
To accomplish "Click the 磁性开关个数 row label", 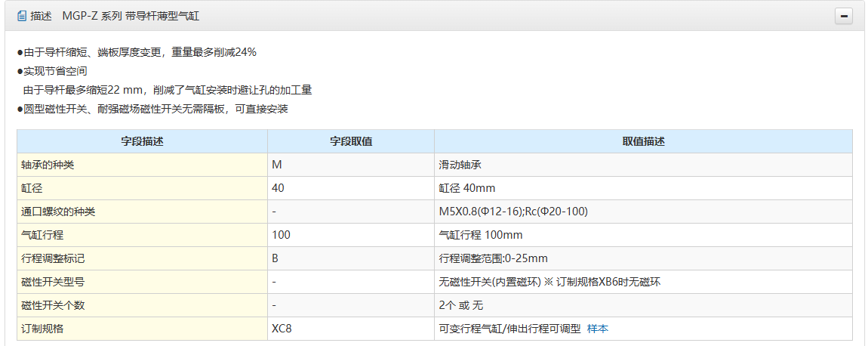I will pos(53,305).
